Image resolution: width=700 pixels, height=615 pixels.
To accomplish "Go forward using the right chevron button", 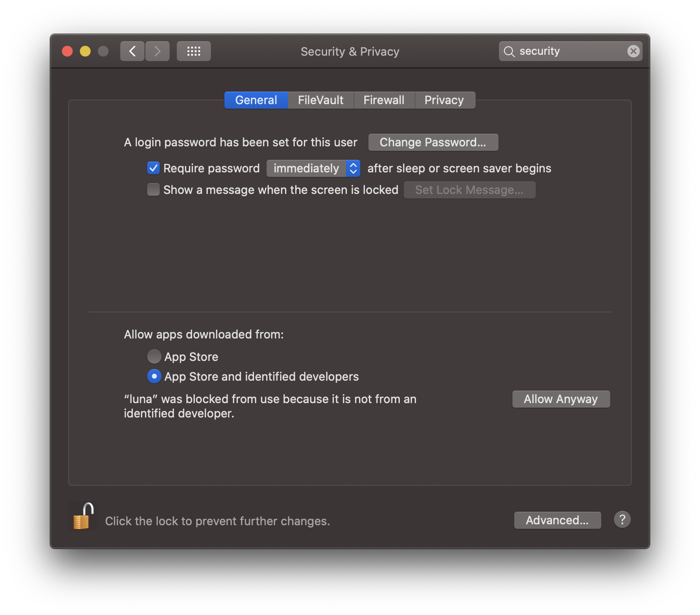I will tap(157, 51).
